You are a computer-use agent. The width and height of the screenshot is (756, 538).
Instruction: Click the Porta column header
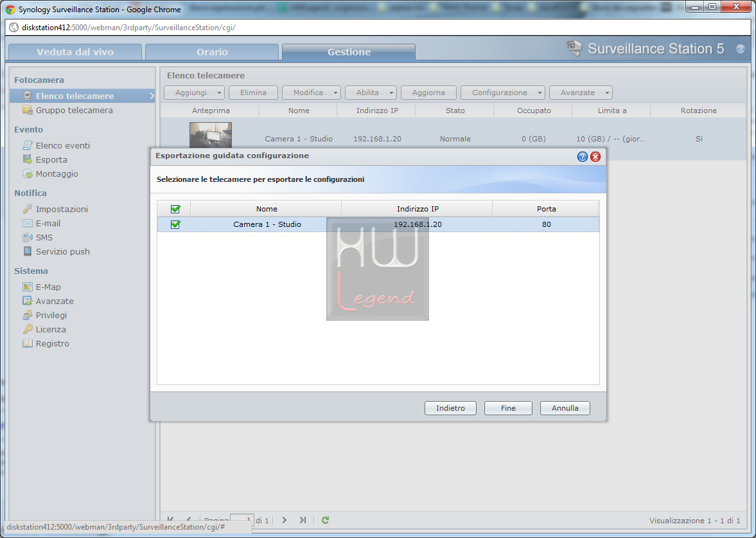(x=546, y=209)
